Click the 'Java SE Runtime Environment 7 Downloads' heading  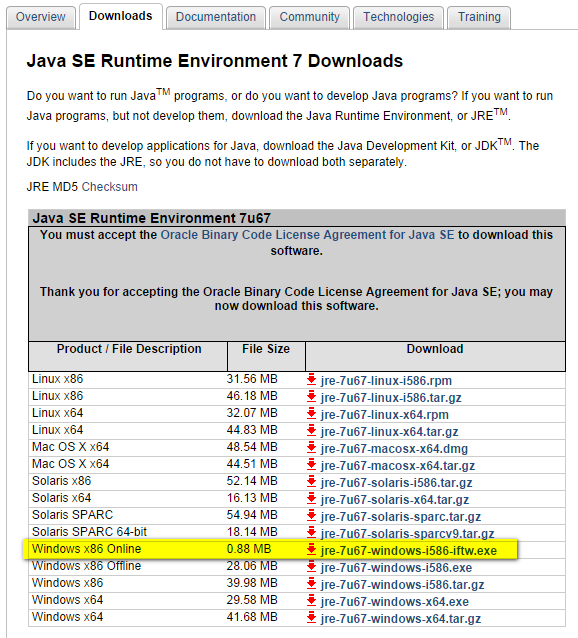click(215, 61)
